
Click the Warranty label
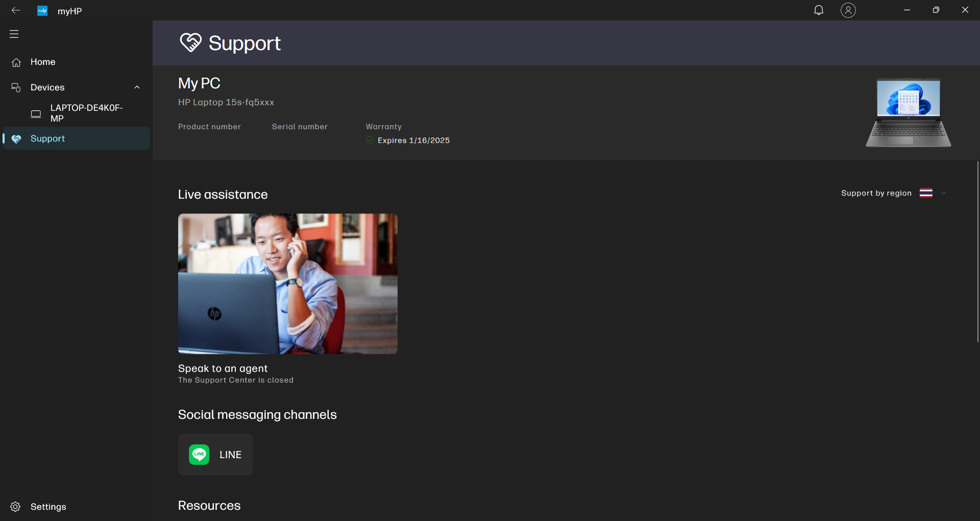[x=384, y=127]
